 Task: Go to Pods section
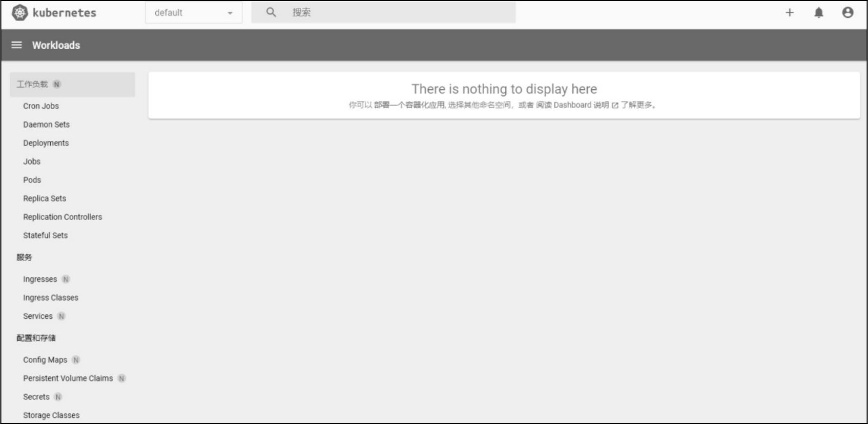click(x=32, y=180)
